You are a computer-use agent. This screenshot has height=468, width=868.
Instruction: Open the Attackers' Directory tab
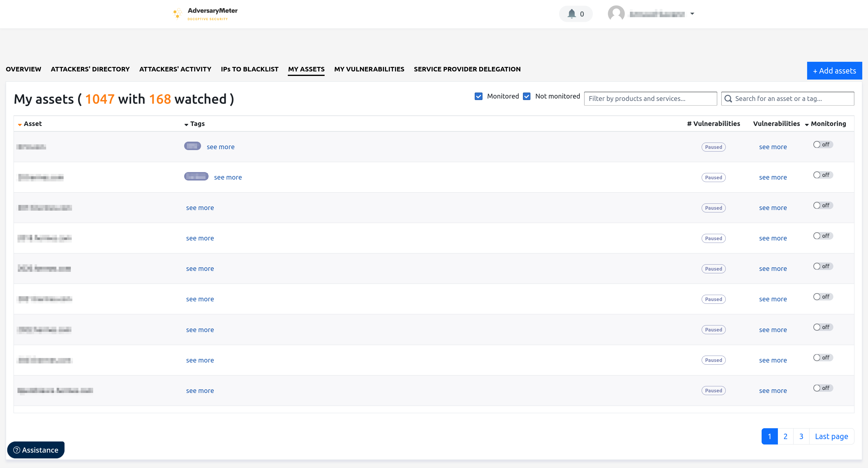90,69
